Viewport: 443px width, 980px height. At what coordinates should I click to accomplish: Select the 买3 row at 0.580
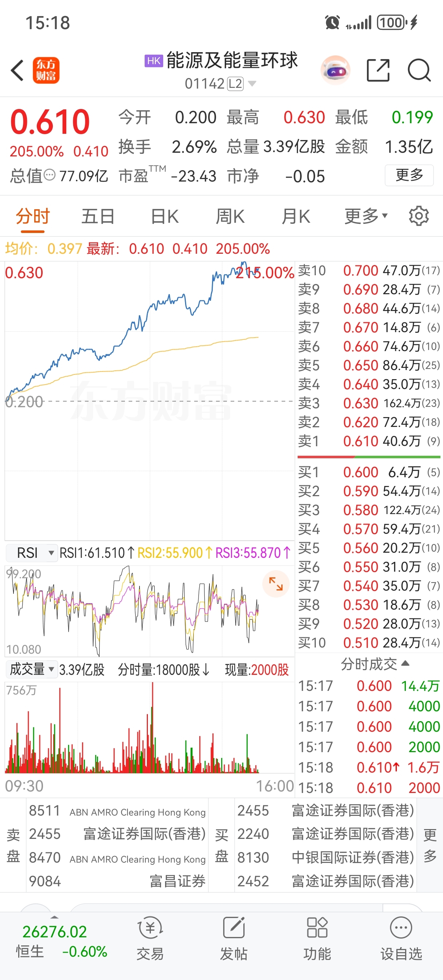[369, 510]
